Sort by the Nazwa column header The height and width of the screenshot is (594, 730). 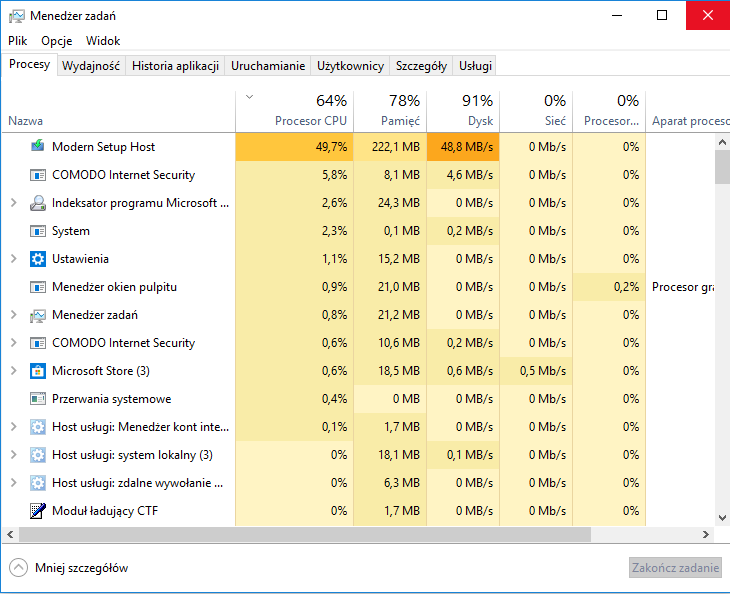point(119,112)
